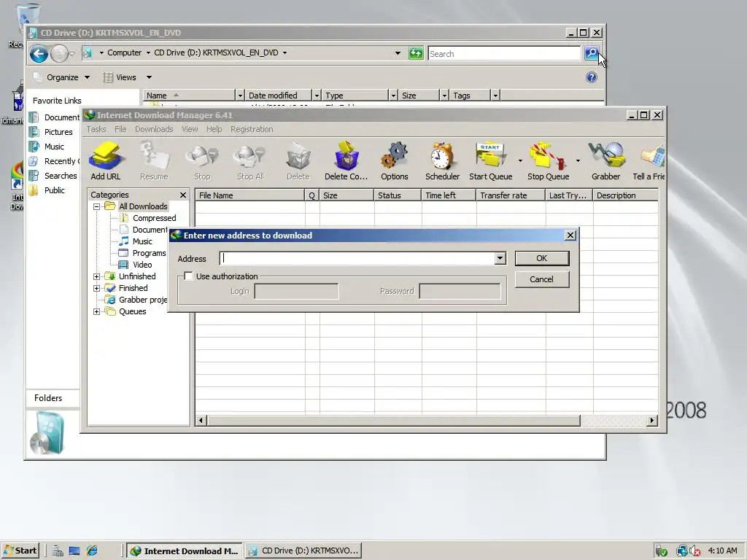Click File Name column header

(x=249, y=195)
